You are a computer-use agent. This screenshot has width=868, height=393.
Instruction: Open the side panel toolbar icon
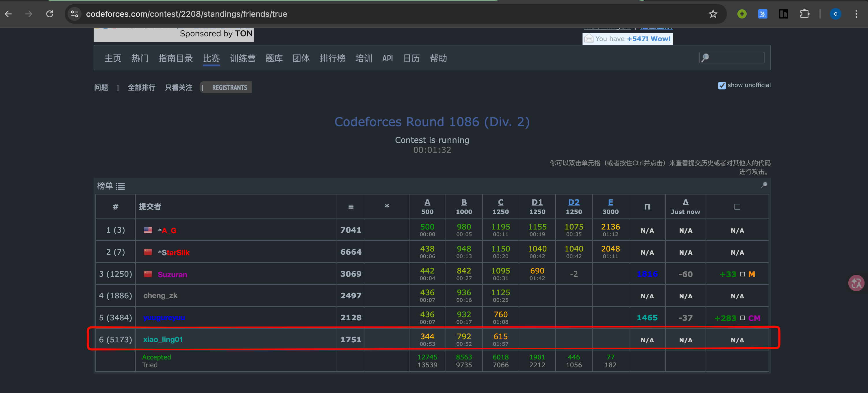pyautogui.click(x=783, y=14)
